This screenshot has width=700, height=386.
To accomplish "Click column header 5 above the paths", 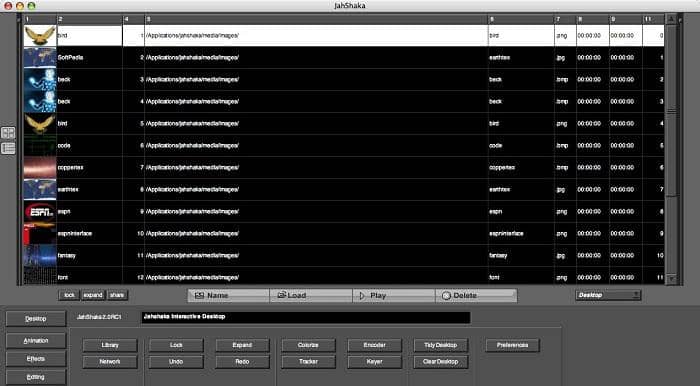I will 316,19.
